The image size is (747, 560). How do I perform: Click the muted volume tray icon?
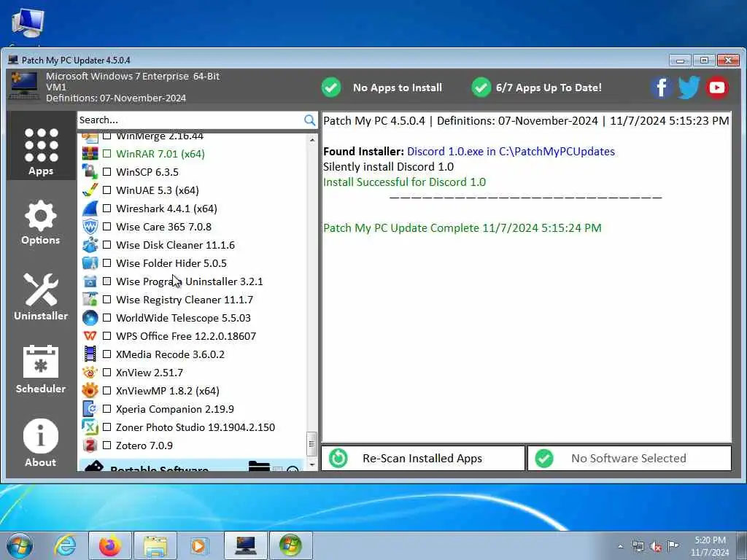656,546
